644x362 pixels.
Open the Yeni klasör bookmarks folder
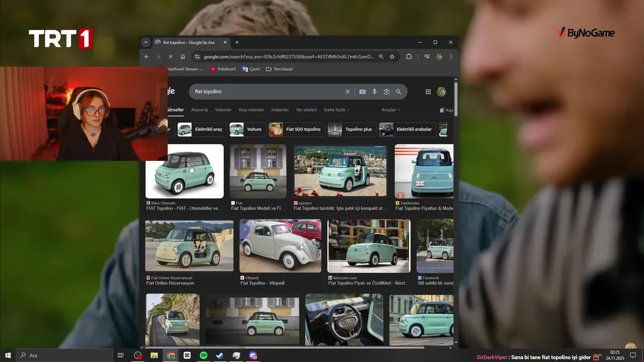pos(279,69)
